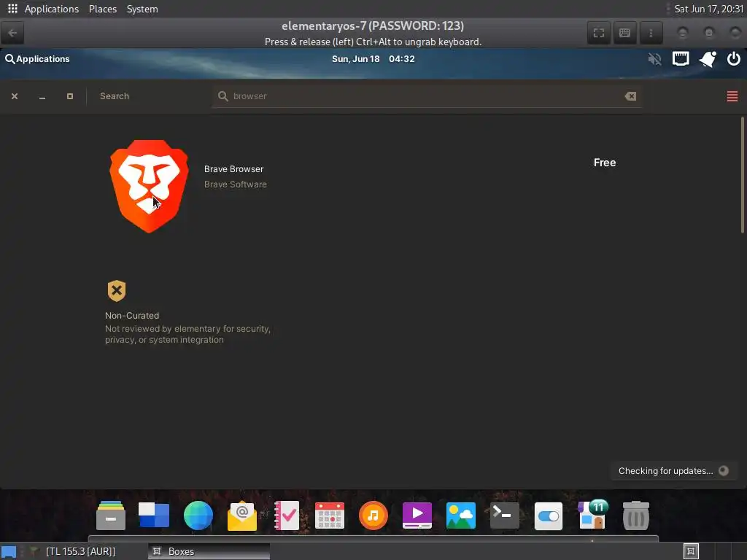The width and height of the screenshot is (747, 560).
Task: Open the session power menu
Action: (734, 59)
